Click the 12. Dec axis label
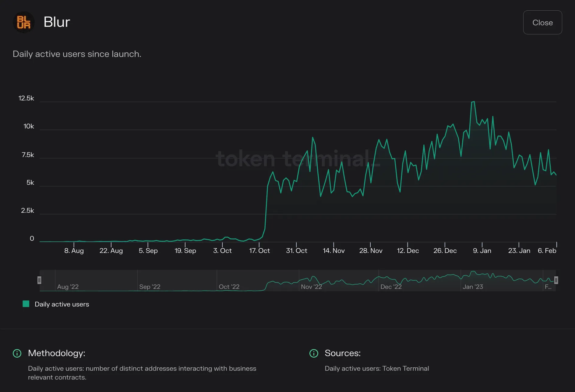This screenshot has width=575, height=392. (408, 251)
